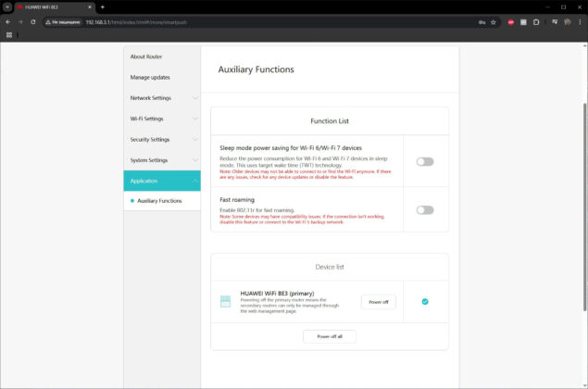
Task: Expand Security Settings chevron
Action: (195, 139)
